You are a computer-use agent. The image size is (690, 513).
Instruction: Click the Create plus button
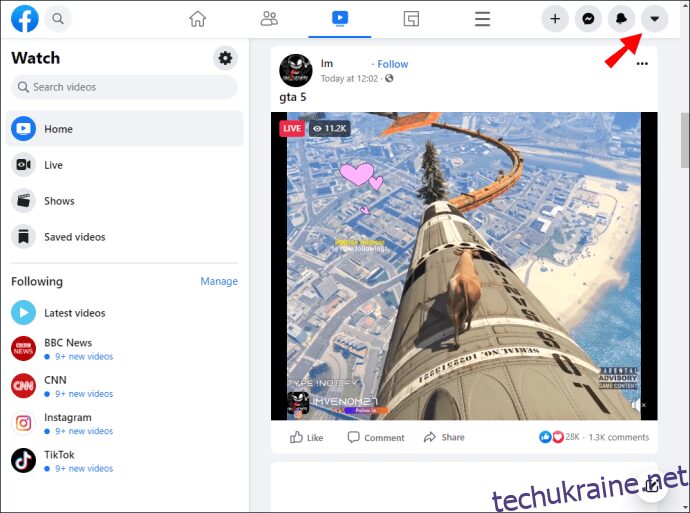coord(555,19)
